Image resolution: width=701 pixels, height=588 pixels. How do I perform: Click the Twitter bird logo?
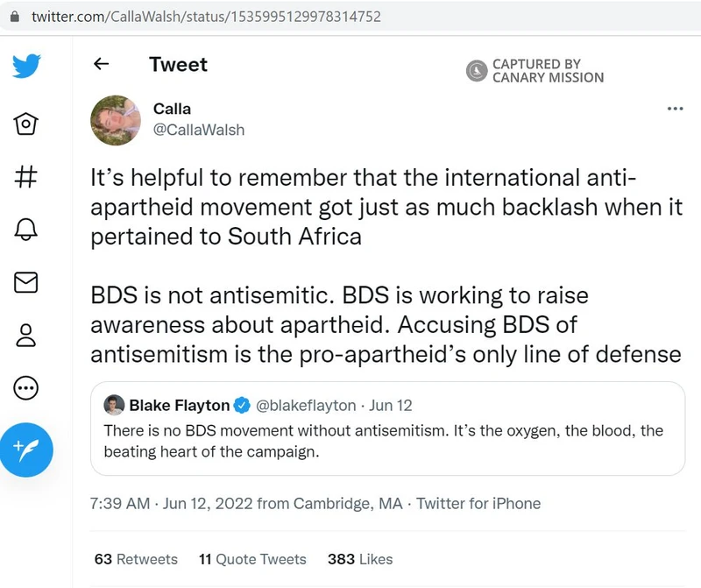pos(27,66)
